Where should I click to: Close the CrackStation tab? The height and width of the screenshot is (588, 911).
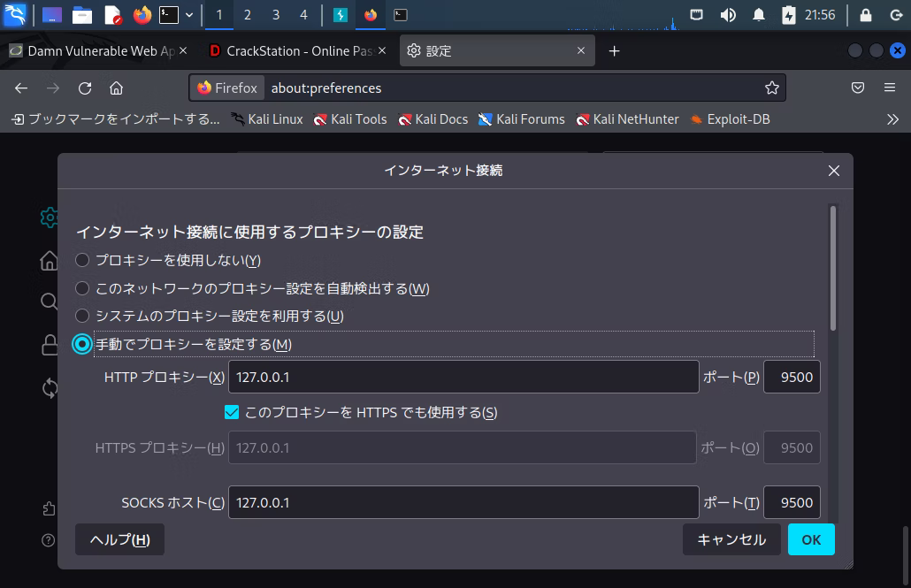pos(382,50)
